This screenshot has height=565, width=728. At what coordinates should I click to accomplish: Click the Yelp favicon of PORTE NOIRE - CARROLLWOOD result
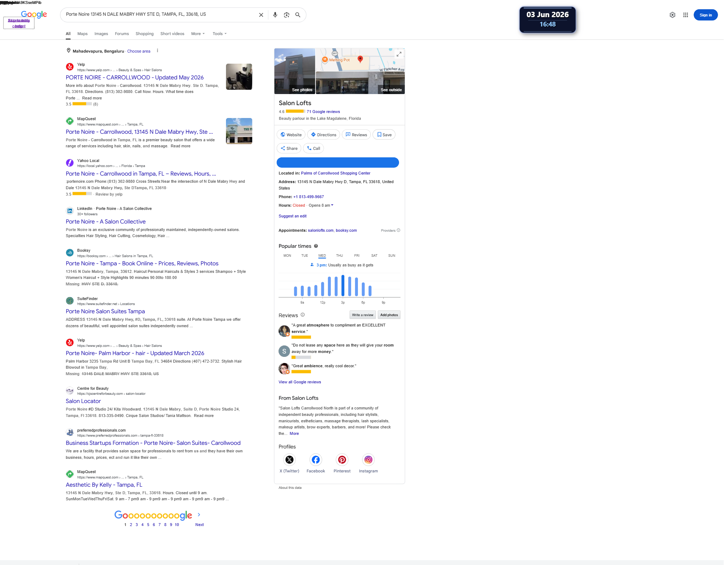point(70,67)
